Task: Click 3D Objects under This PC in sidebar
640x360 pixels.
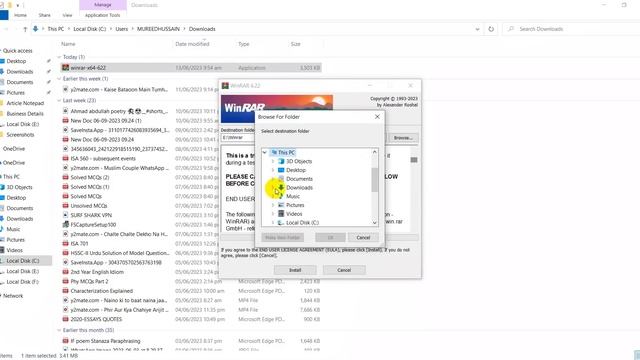Action: tap(19, 187)
